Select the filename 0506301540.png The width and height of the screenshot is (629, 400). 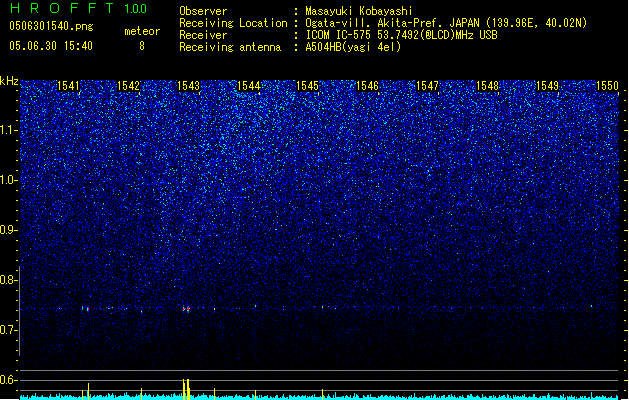coord(51,27)
